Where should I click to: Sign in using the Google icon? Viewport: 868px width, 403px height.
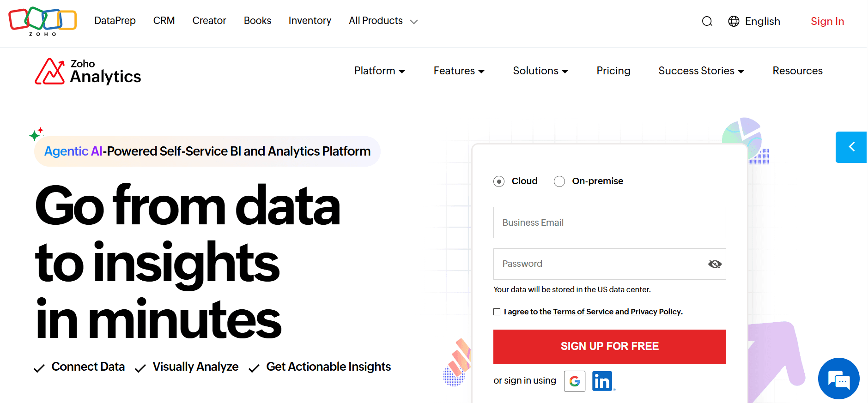[574, 381]
